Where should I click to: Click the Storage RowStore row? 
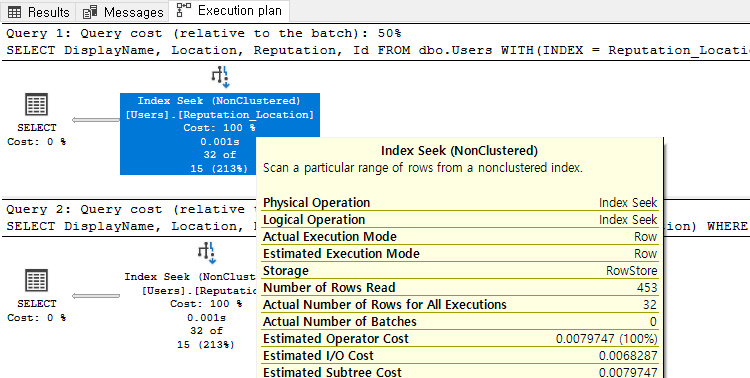(x=460, y=270)
